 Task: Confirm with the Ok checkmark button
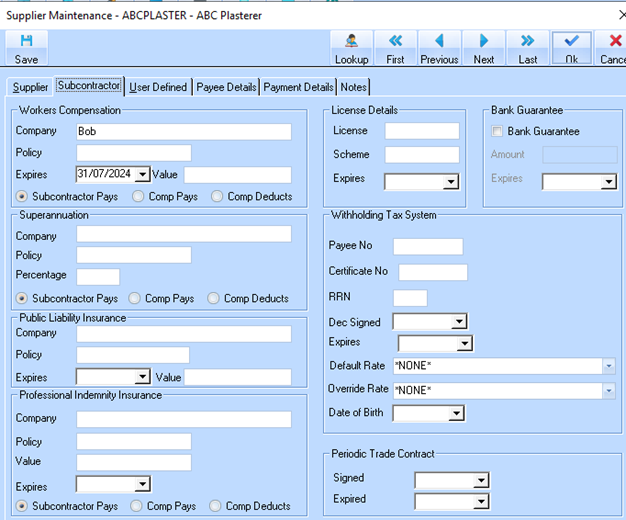(x=571, y=42)
